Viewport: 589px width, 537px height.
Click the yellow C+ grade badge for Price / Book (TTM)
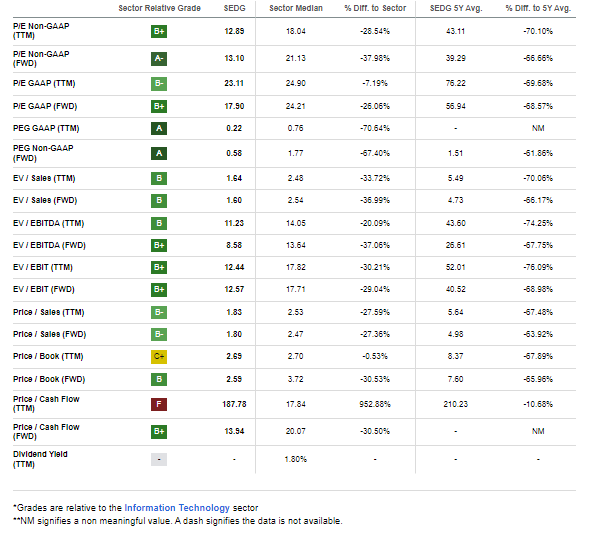tap(159, 356)
